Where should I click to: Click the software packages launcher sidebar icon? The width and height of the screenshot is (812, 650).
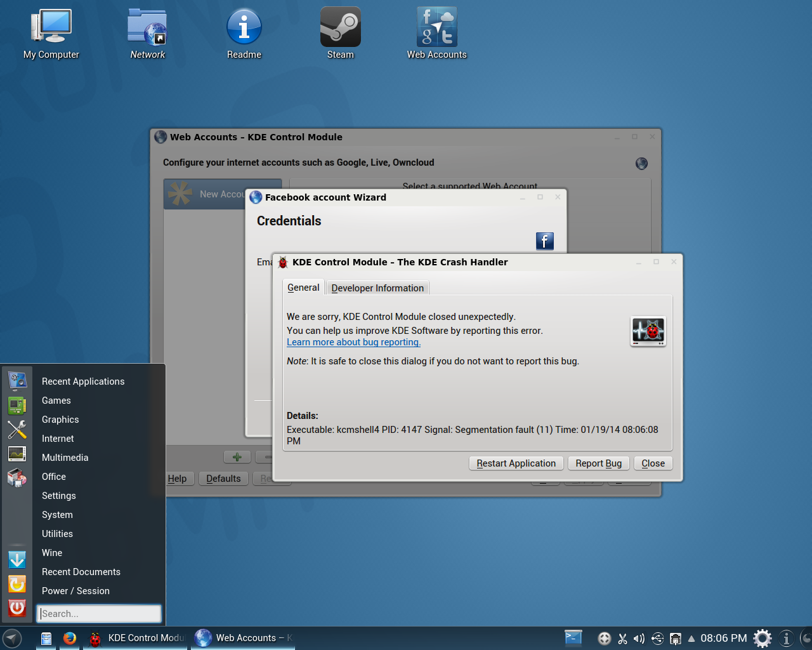click(17, 478)
